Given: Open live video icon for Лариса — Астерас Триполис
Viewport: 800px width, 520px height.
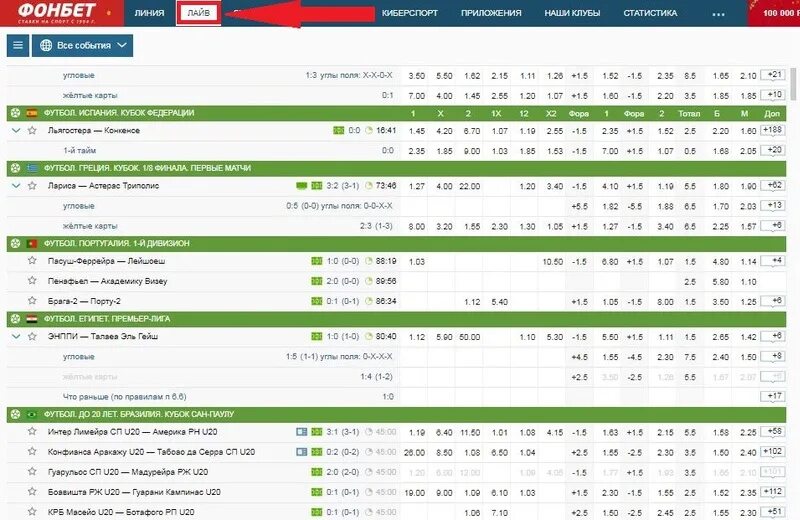Looking at the screenshot, I should 302,186.
